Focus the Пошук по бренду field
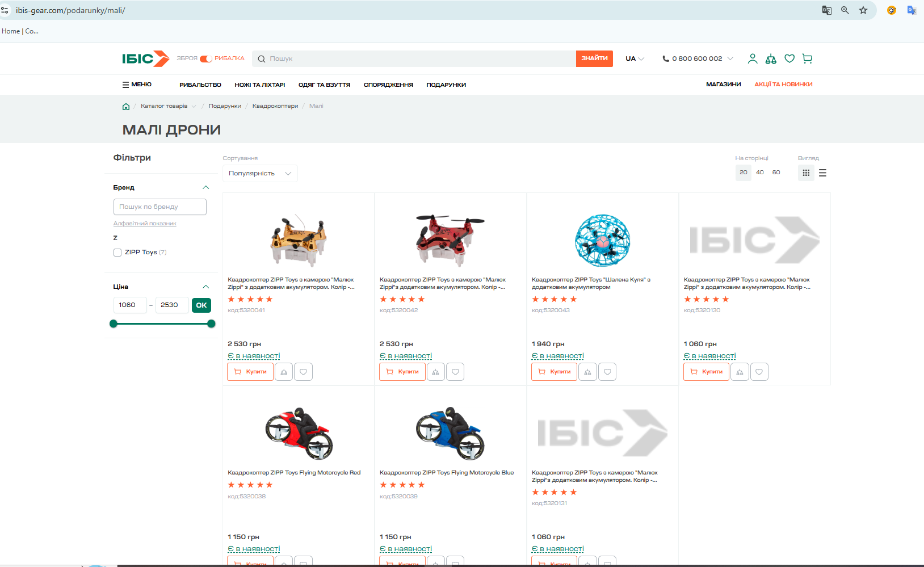The image size is (924, 567). pyautogui.click(x=160, y=207)
